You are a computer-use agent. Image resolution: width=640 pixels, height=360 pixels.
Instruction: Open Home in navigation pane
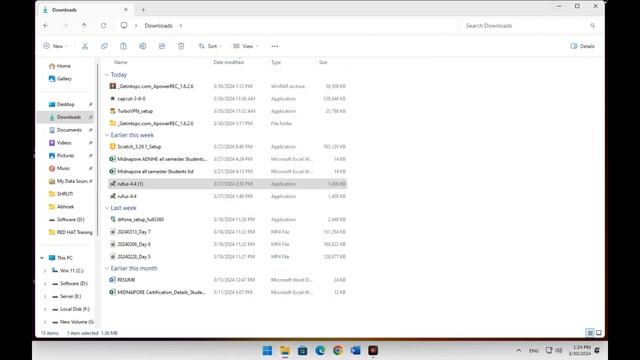click(x=60, y=66)
